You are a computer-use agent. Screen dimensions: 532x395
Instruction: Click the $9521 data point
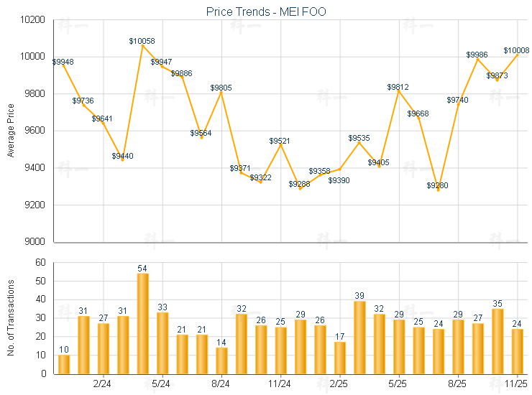pyautogui.click(x=280, y=145)
